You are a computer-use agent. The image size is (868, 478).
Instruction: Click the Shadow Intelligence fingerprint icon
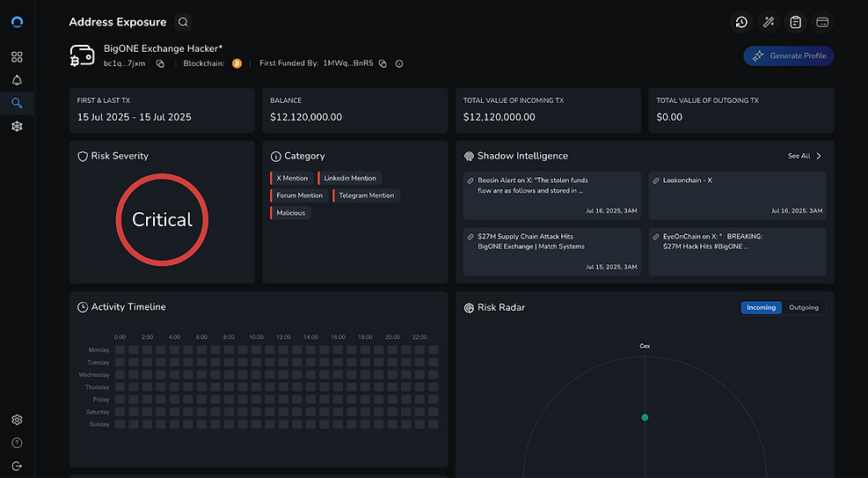[469, 157]
